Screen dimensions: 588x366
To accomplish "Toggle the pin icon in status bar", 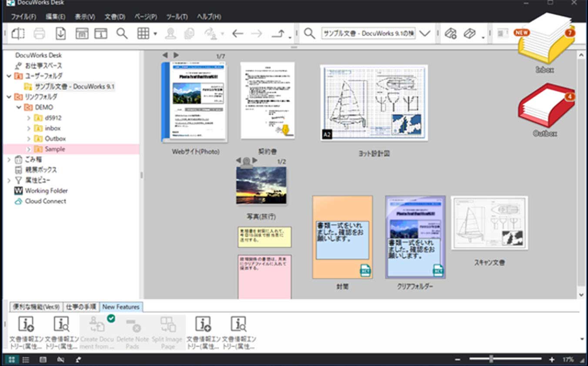I will tap(78, 359).
